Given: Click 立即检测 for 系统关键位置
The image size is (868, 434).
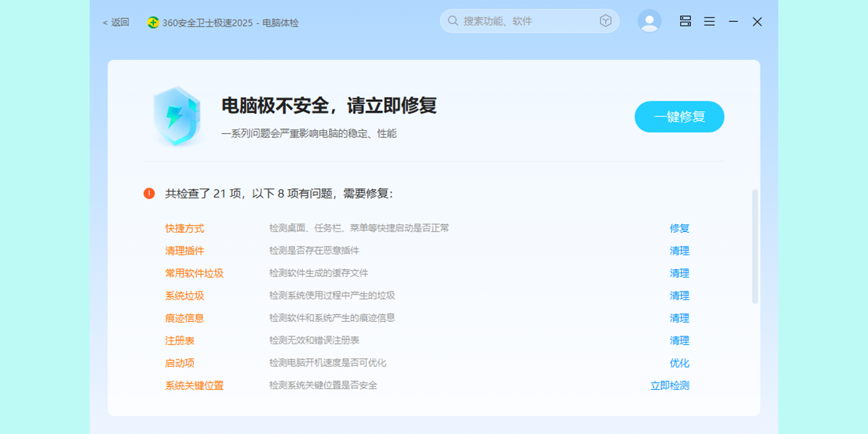Looking at the screenshot, I should [670, 386].
